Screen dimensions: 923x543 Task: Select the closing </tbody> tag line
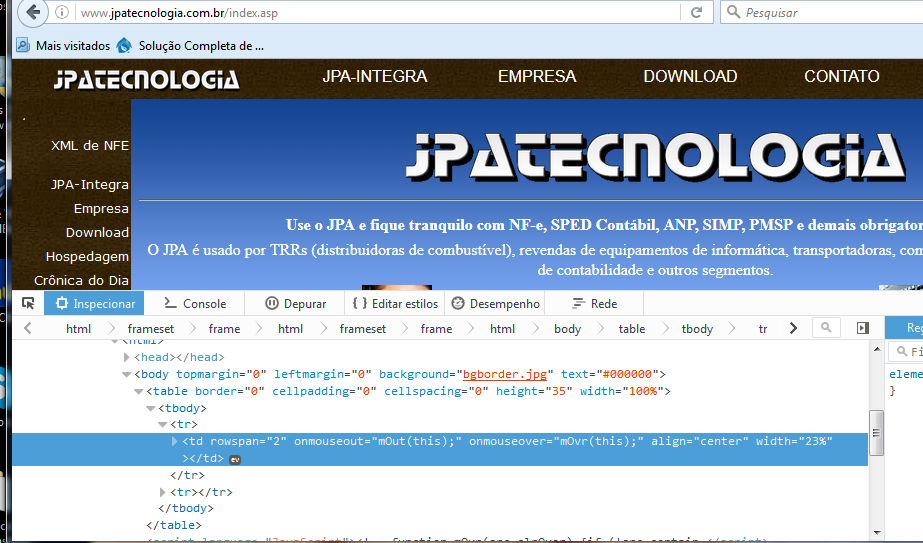click(x=185, y=508)
